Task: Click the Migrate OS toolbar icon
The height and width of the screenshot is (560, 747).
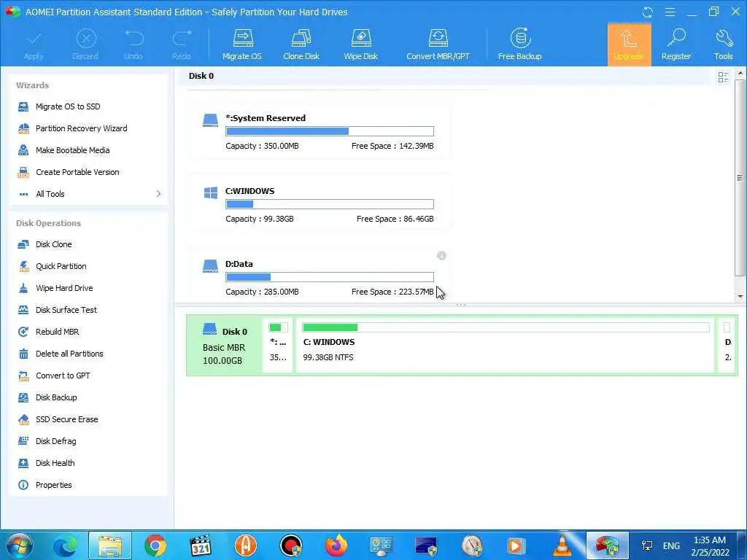Action: click(x=242, y=44)
